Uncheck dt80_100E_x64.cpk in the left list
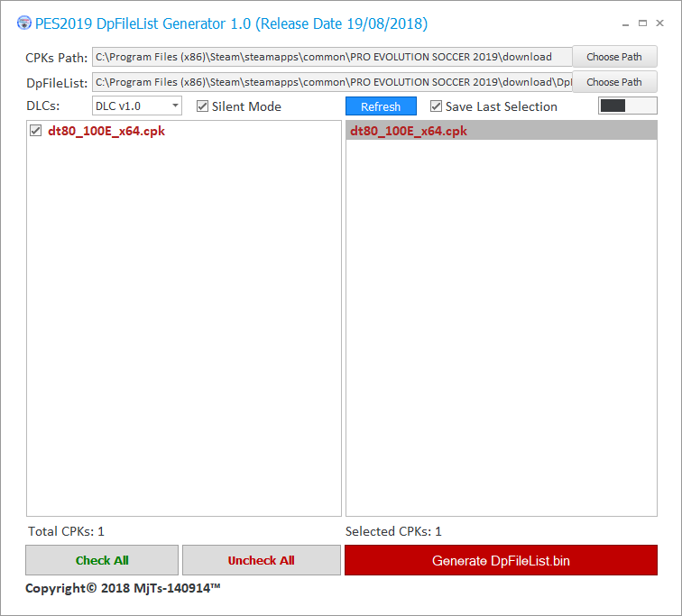This screenshot has width=682, height=616. 36,131
